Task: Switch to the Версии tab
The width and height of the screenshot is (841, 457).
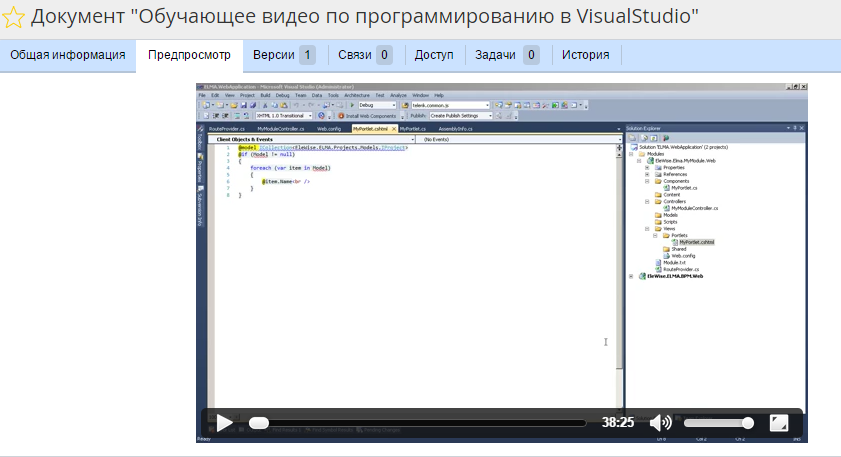Action: click(283, 55)
